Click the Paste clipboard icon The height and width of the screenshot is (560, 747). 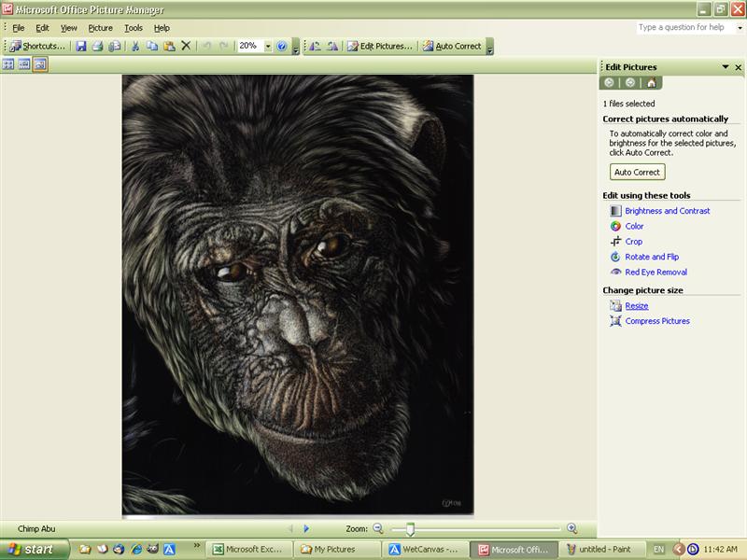coord(169,46)
